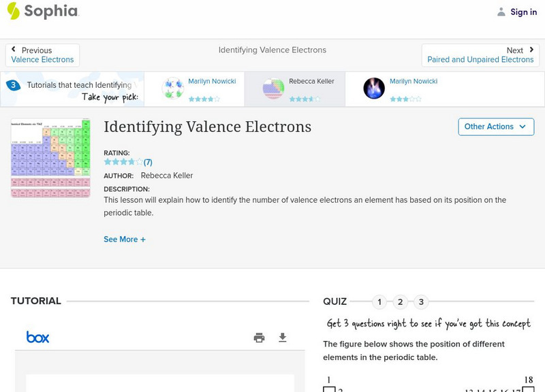Click "Get 3 questions right" handwritten text
Screen dimensions: 545x392
point(429,323)
